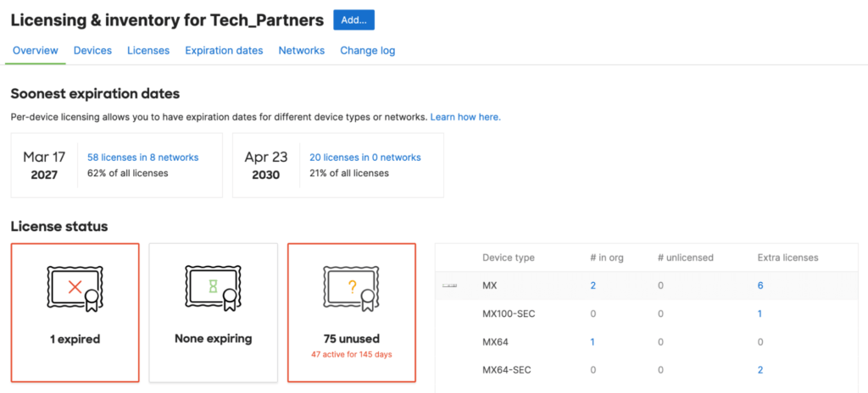The image size is (868, 393).
Task: Open the Overview tab
Action: tap(36, 50)
